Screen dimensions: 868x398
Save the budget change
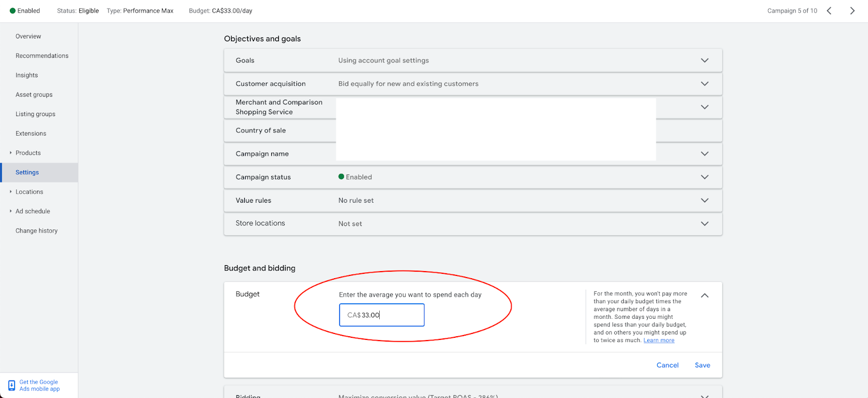point(702,365)
